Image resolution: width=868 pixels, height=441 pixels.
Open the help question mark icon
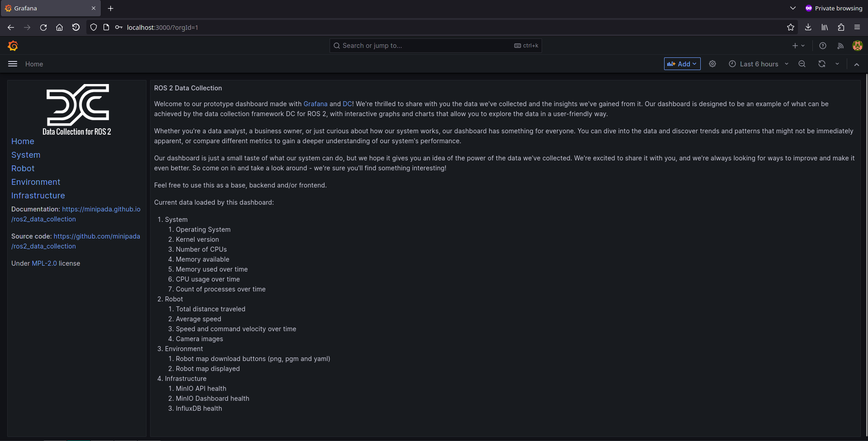(823, 46)
